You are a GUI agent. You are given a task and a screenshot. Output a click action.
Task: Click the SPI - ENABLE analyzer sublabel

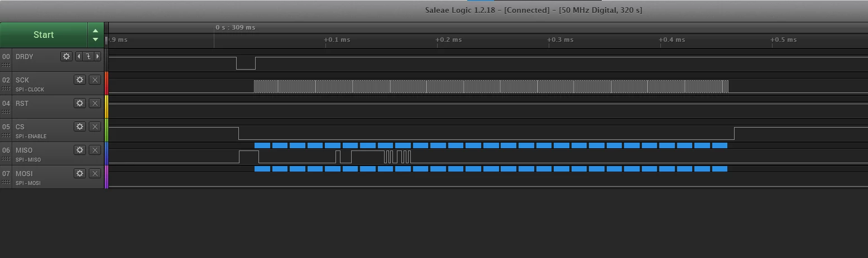point(31,137)
